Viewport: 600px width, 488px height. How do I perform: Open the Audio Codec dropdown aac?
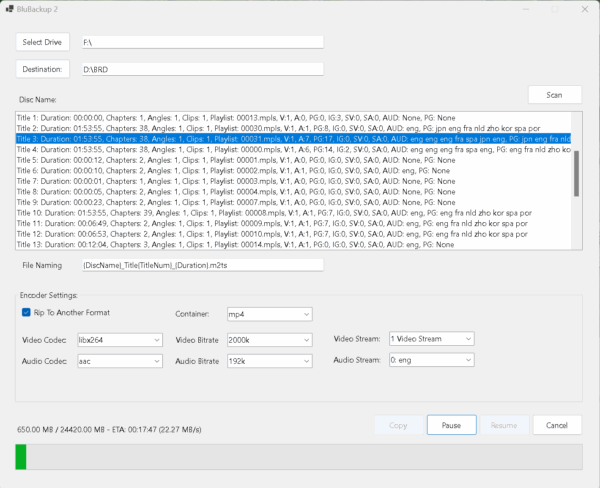tap(120, 361)
